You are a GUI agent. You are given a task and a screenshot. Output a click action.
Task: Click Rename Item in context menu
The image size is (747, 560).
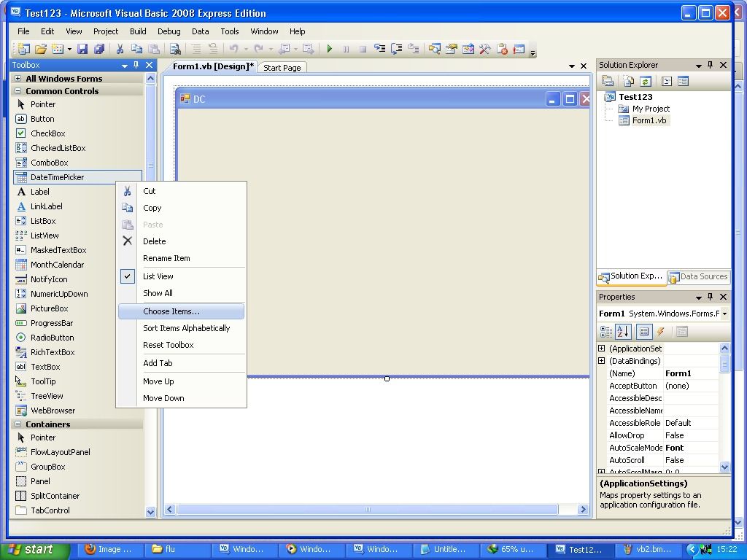pyautogui.click(x=181, y=258)
